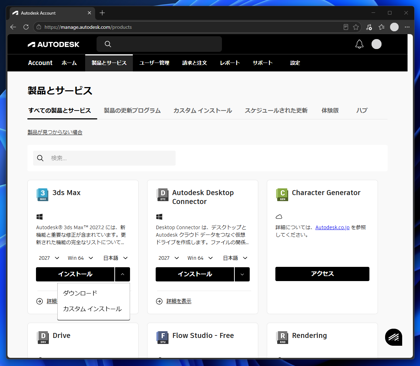This screenshot has width=420, height=366.
Task: Switch to the ハブ tab
Action: point(362,110)
